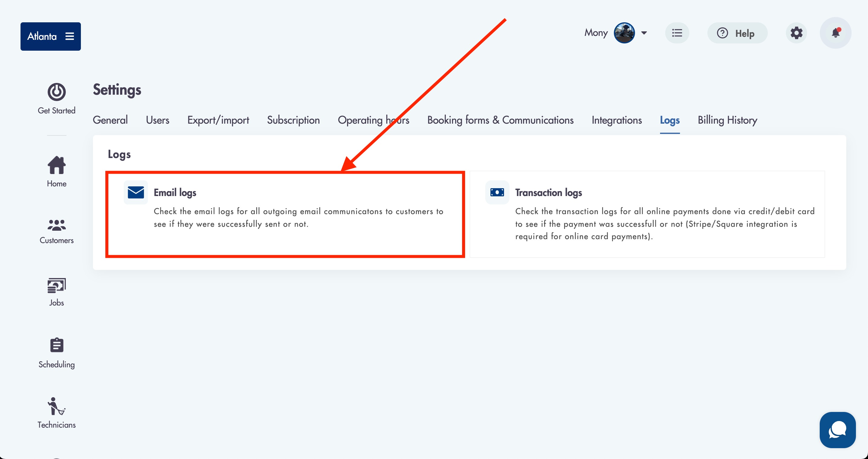Screen dimensions: 868x459
Task: Open the Operating hours tab
Action: (x=373, y=120)
